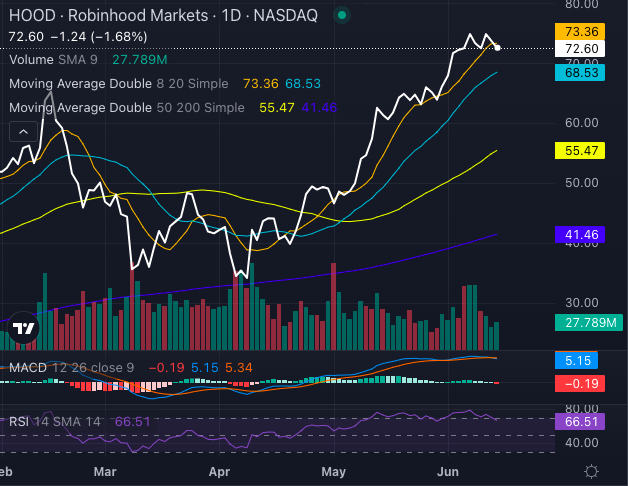Click the RSI 14 SMA 14 legend
Screen dimensions: 628x486
pos(55,421)
